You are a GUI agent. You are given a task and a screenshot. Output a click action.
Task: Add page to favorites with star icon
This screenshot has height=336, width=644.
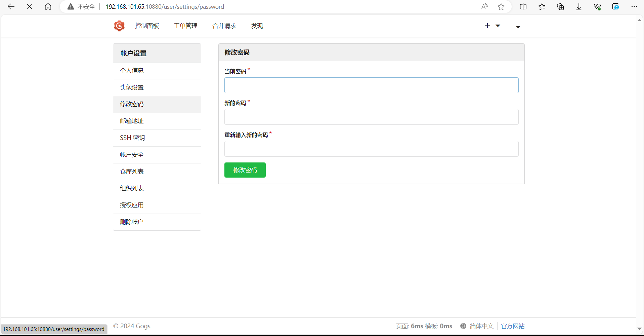[x=501, y=7]
